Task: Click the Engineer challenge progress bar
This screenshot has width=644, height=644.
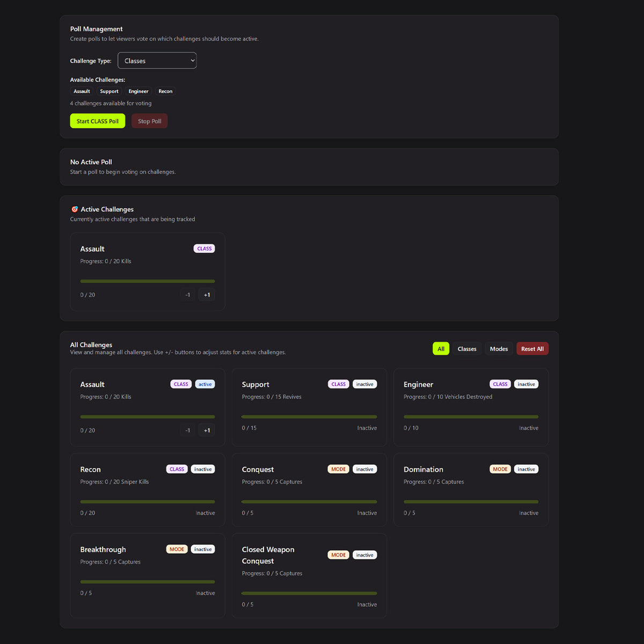Action: point(471,416)
